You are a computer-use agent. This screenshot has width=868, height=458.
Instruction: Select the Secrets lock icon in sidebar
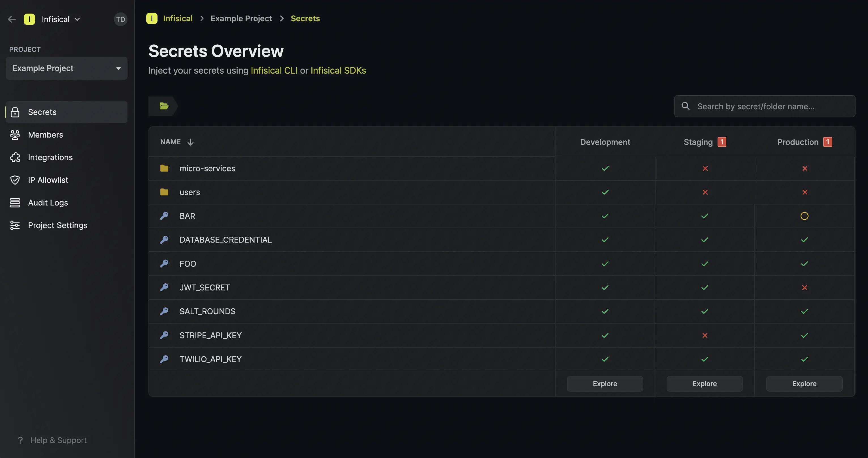coord(16,112)
